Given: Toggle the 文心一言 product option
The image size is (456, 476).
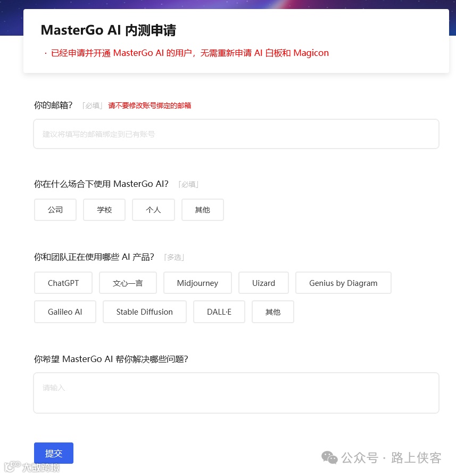Looking at the screenshot, I should [128, 283].
